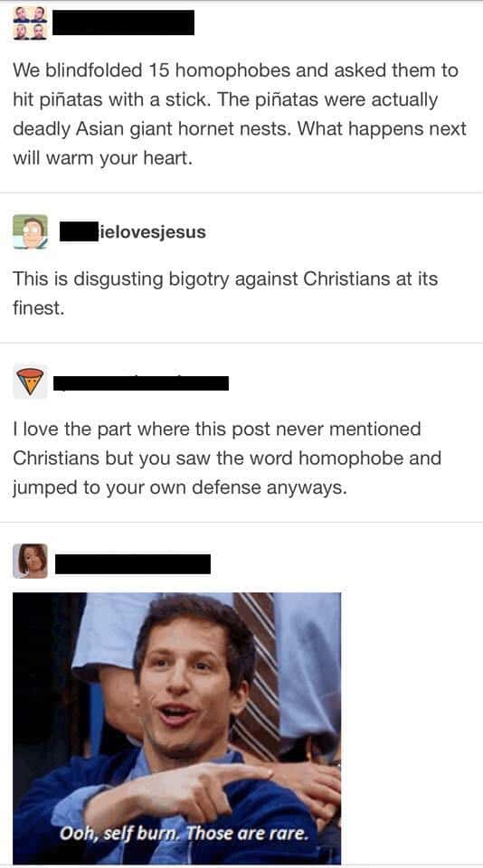Select the blindfolded homophobes piñata post text

point(240,115)
